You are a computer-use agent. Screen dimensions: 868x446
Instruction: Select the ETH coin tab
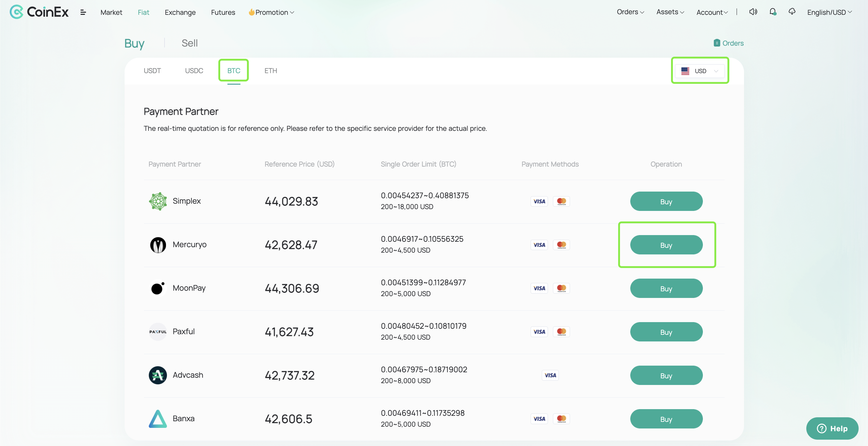pos(271,71)
